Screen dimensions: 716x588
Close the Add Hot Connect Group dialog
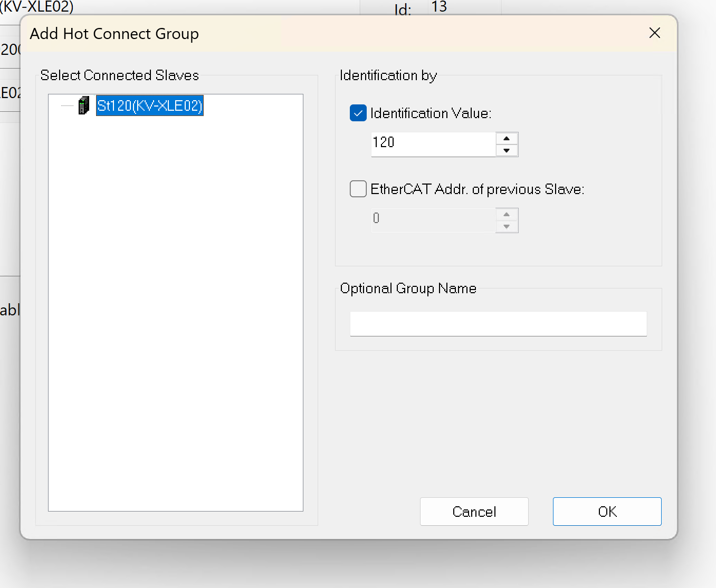click(655, 33)
